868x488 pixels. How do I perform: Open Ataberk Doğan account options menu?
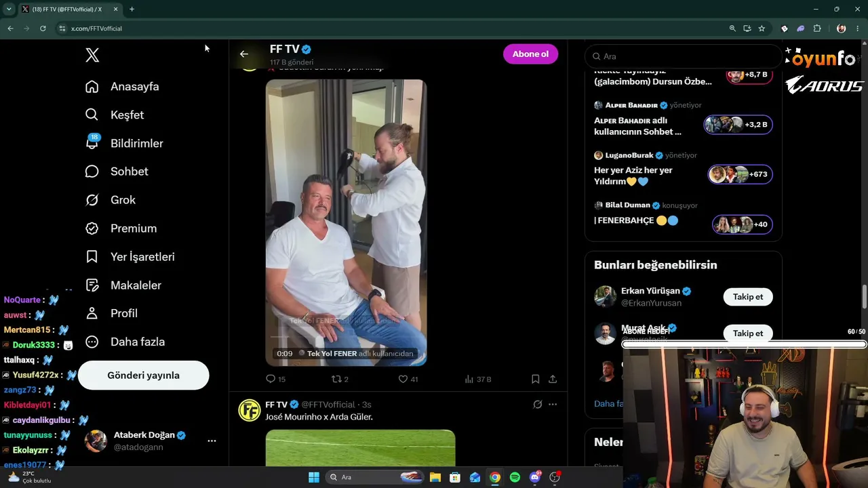pyautogui.click(x=212, y=441)
